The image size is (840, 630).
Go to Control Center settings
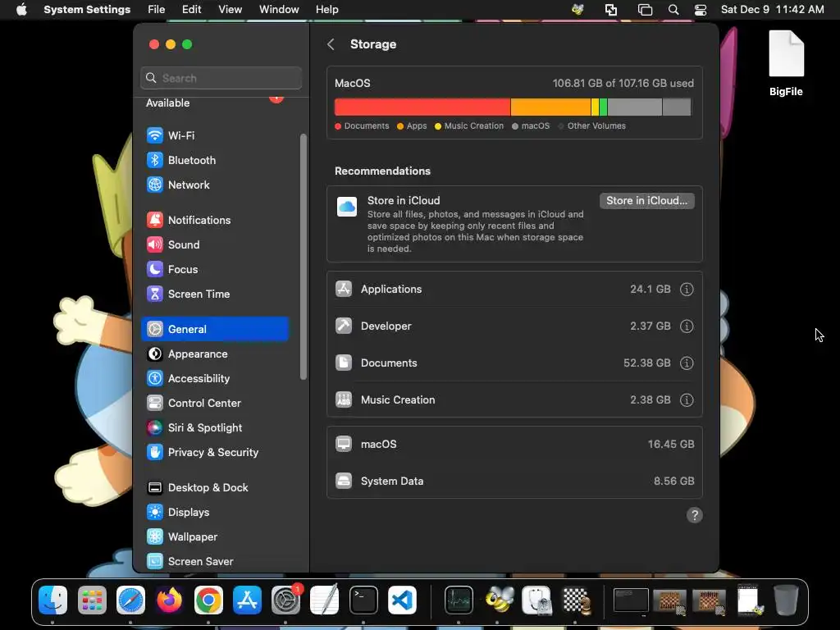pyautogui.click(x=215, y=404)
